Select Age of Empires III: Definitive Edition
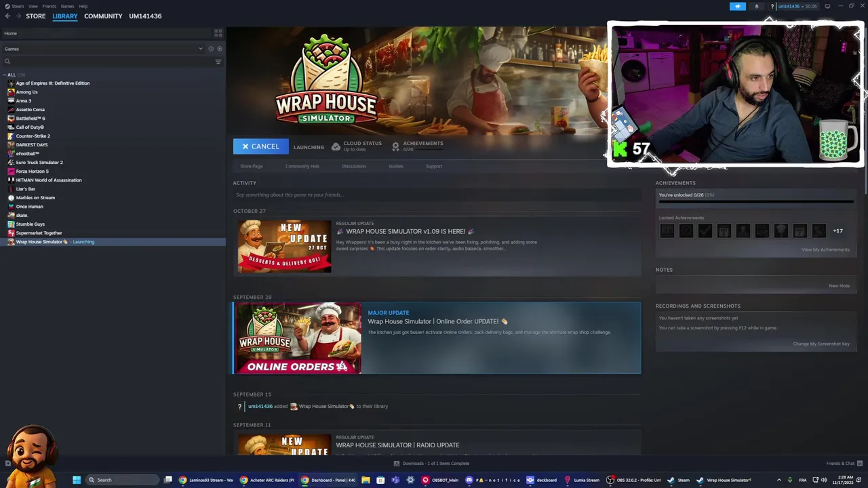868x488 pixels. (52, 83)
